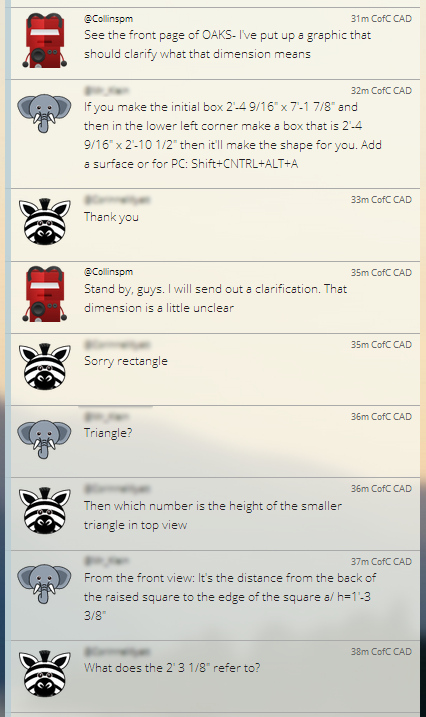Click the red robot avatar beside "Stand by, guys"
The width and height of the screenshot is (426, 717).
(44, 294)
